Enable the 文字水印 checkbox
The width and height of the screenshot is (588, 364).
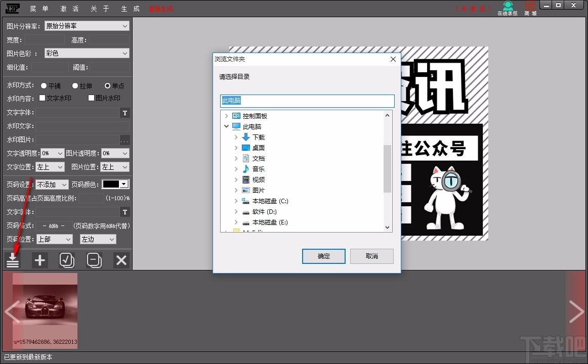[43, 99]
